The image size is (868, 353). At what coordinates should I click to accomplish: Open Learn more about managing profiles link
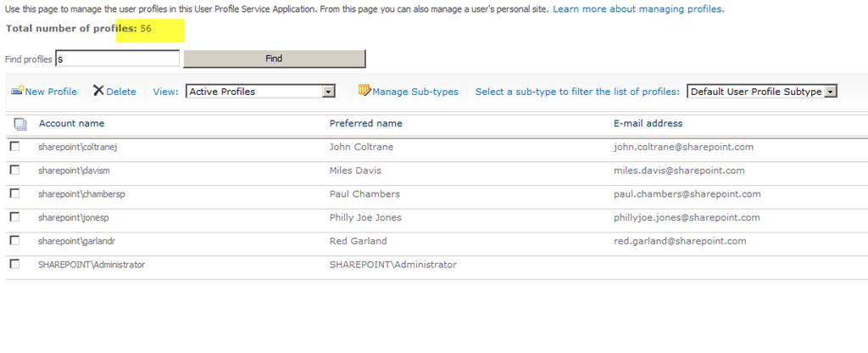click(638, 9)
